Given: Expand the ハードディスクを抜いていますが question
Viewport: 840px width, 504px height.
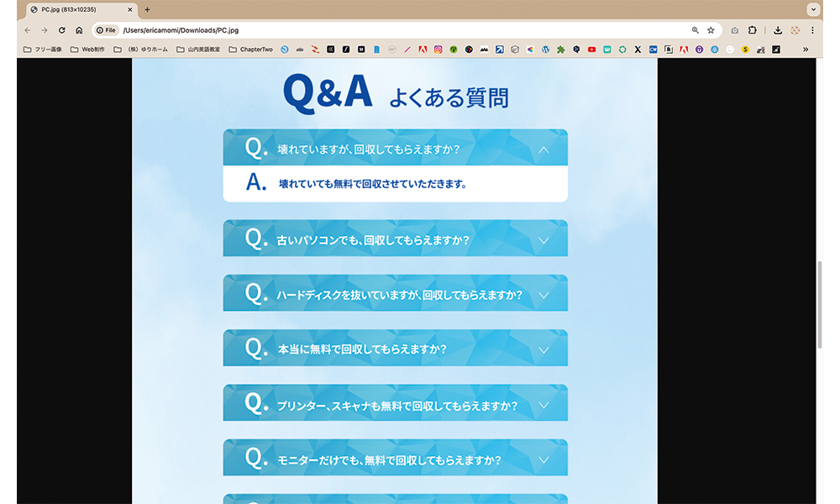Looking at the screenshot, I should (396, 293).
